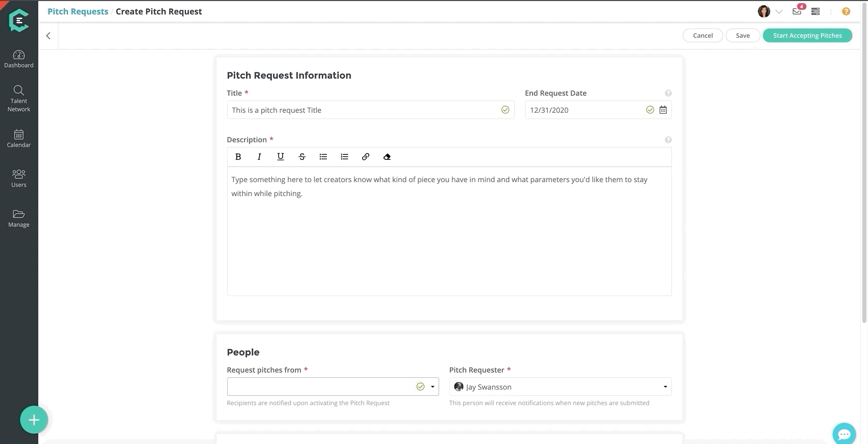Click 'This person will receive notifications' hint
This screenshot has width=868, height=444.
549,403
